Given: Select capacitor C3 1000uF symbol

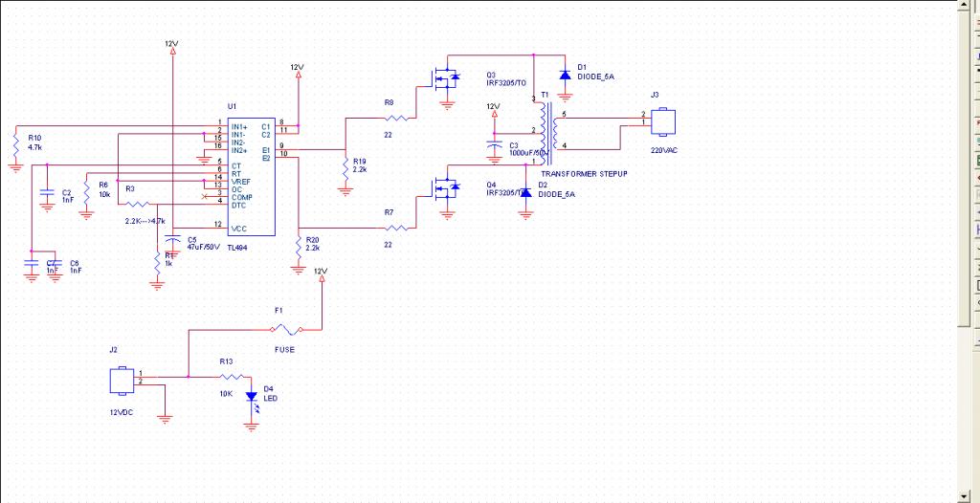Looking at the screenshot, I should pyautogui.click(x=495, y=146).
